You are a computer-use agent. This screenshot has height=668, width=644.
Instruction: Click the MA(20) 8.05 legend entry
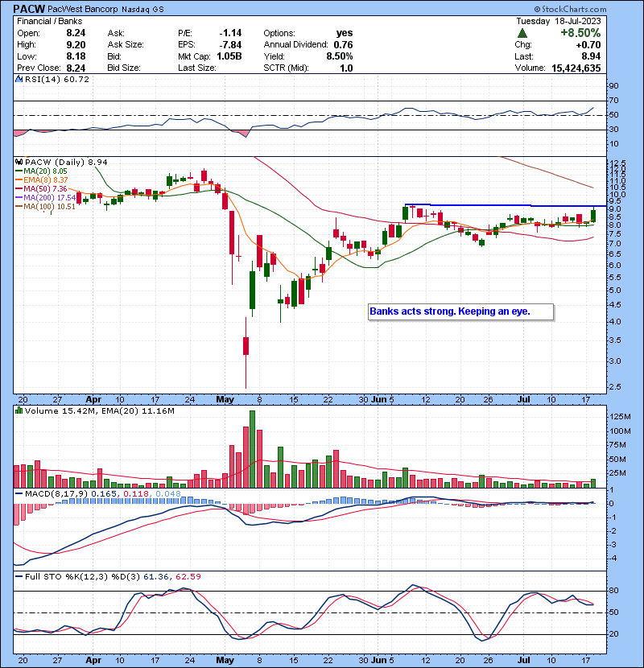pyautogui.click(x=41, y=171)
